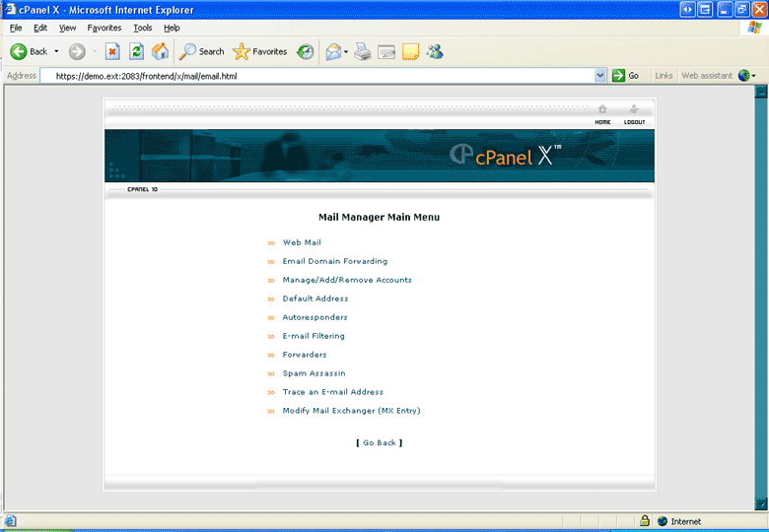This screenshot has width=769, height=532.
Task: Open the Search toolbar button
Action: 201,51
